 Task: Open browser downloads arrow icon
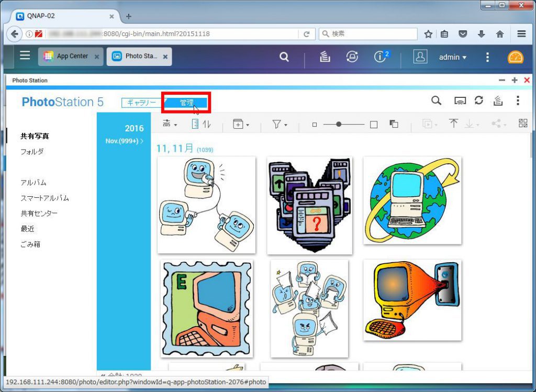tap(482, 34)
